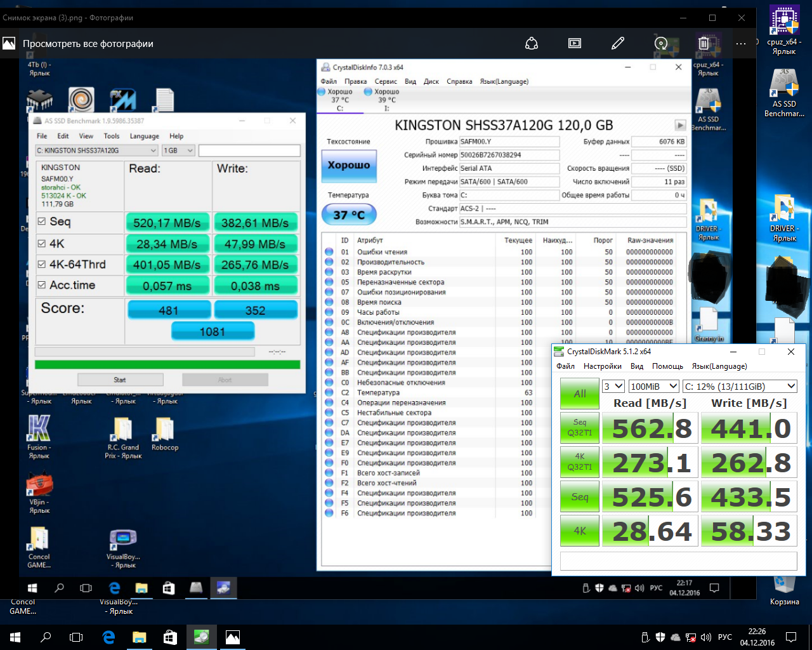
Task: Click the 37 °C temperature button
Action: click(349, 215)
